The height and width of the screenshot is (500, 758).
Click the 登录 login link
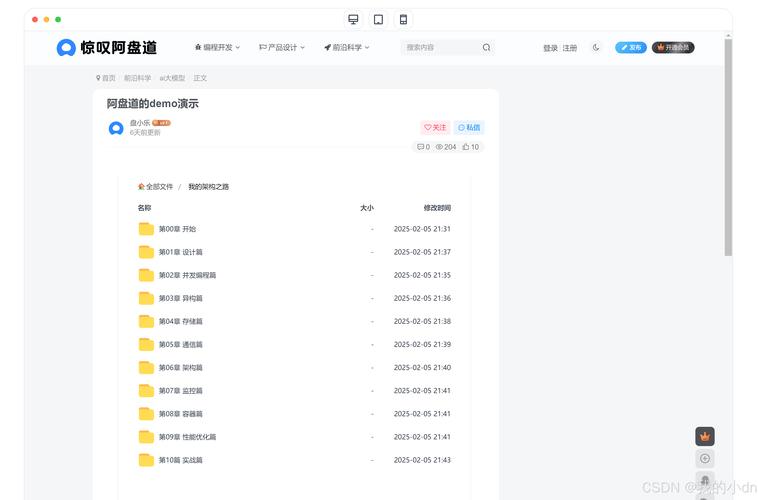[x=551, y=48]
